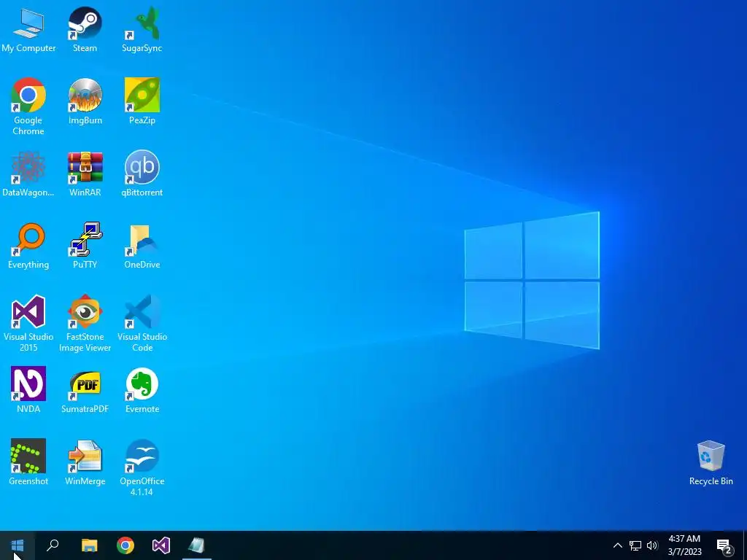Open the volume speaker tray icon
This screenshot has width=747, height=560.
(652, 545)
